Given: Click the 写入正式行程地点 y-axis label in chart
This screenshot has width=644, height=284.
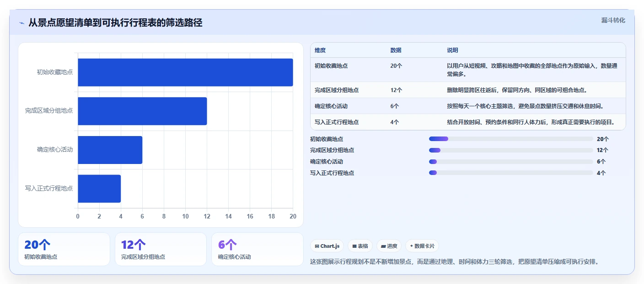Looking at the screenshot, I should 49,188.
